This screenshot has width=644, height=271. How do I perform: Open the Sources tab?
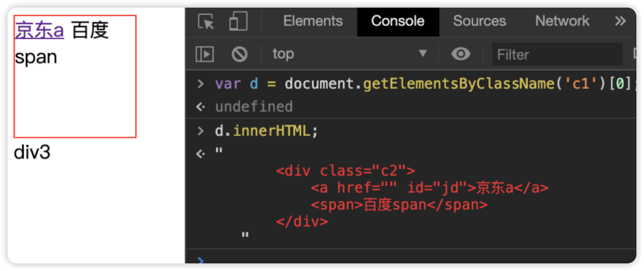point(479,21)
